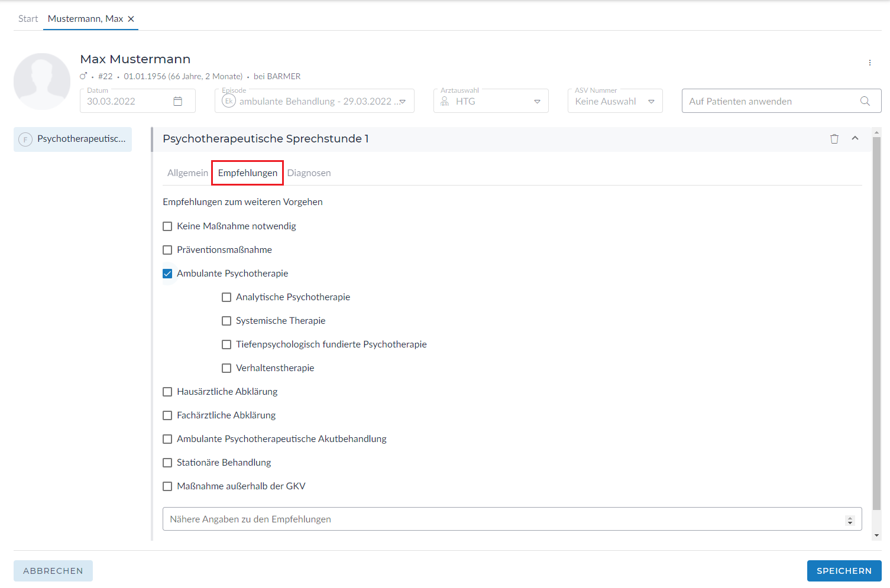Screen dimensions: 890x588
Task: Click the F icon in form sidebar
Action: click(x=25, y=139)
